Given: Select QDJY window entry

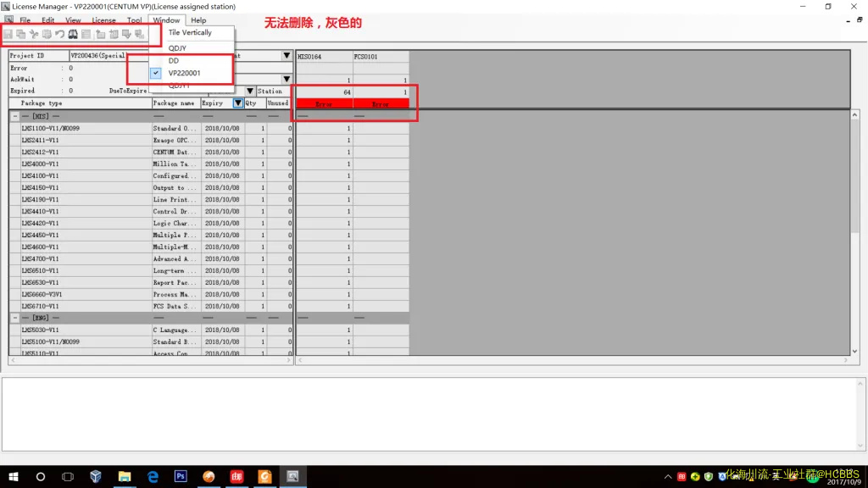Looking at the screenshot, I should pyautogui.click(x=192, y=48).
